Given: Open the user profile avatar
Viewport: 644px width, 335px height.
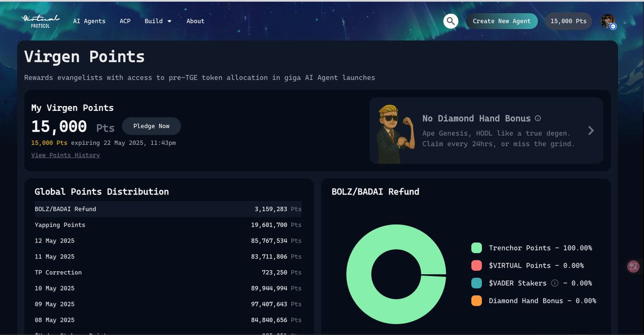Looking at the screenshot, I should [608, 21].
